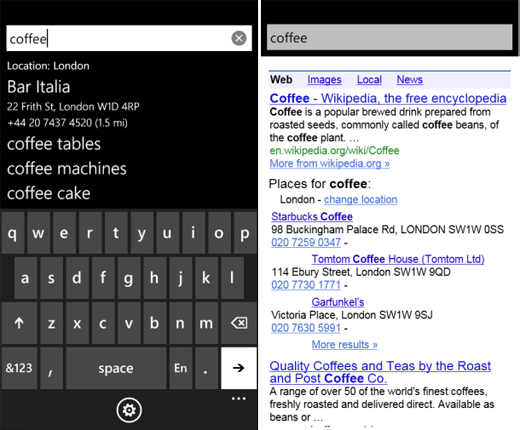This screenshot has width=520, height=430.
Task: Go to the News tab
Action: 410,80
